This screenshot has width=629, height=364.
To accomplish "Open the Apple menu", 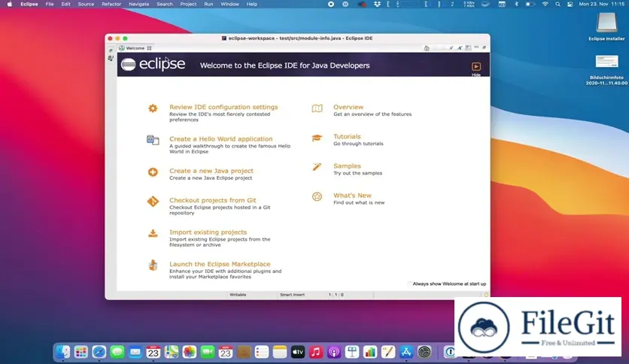I will click(10, 4).
